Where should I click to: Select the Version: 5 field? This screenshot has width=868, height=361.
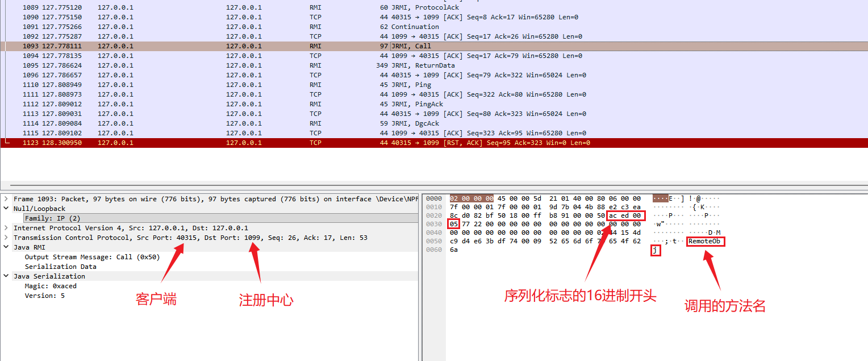tap(44, 296)
